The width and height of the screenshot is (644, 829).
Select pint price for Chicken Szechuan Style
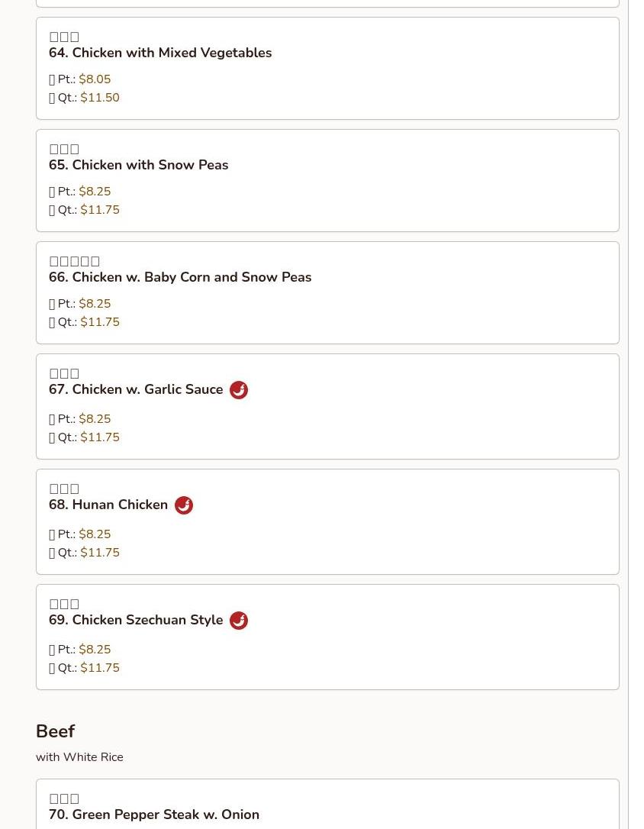click(95, 650)
